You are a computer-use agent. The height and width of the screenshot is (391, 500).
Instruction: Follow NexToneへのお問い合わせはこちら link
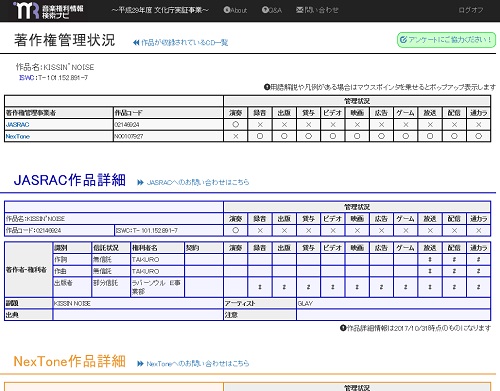pyautogui.click(x=198, y=363)
